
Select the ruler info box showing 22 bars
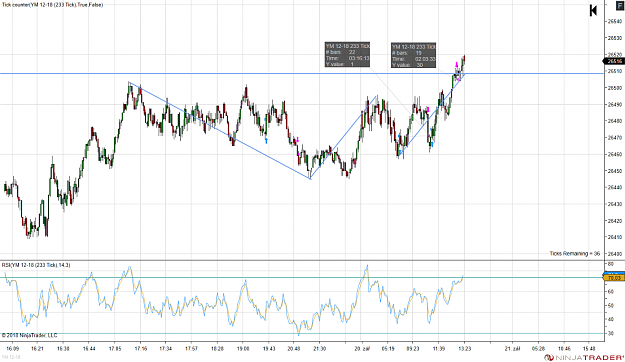pyautogui.click(x=347, y=55)
